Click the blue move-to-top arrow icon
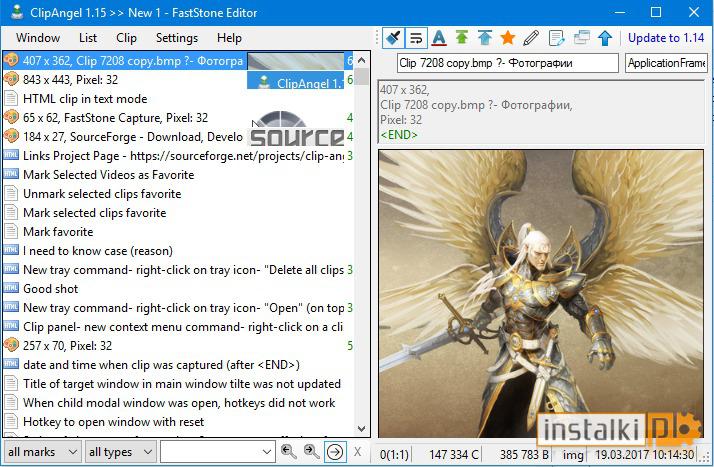714x467 pixels. pyautogui.click(x=484, y=38)
